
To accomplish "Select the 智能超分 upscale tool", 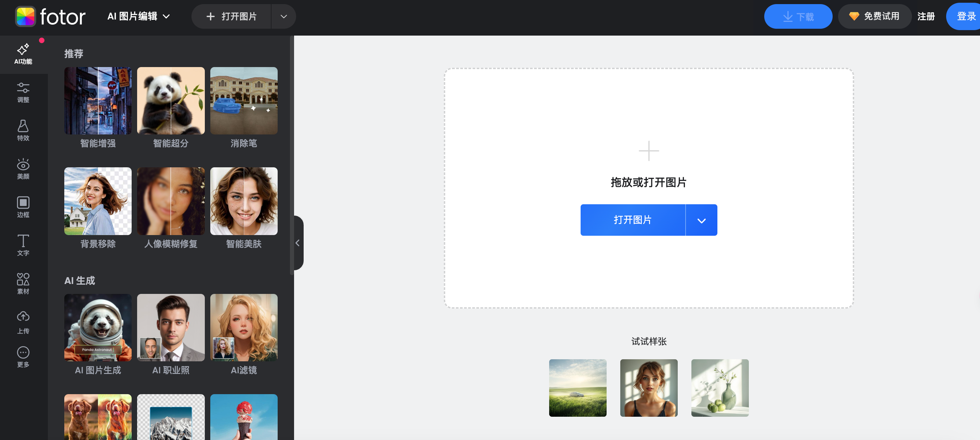I will point(171,108).
